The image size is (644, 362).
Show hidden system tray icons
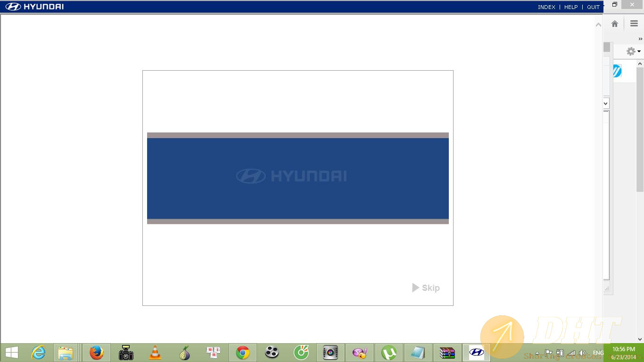click(x=537, y=353)
